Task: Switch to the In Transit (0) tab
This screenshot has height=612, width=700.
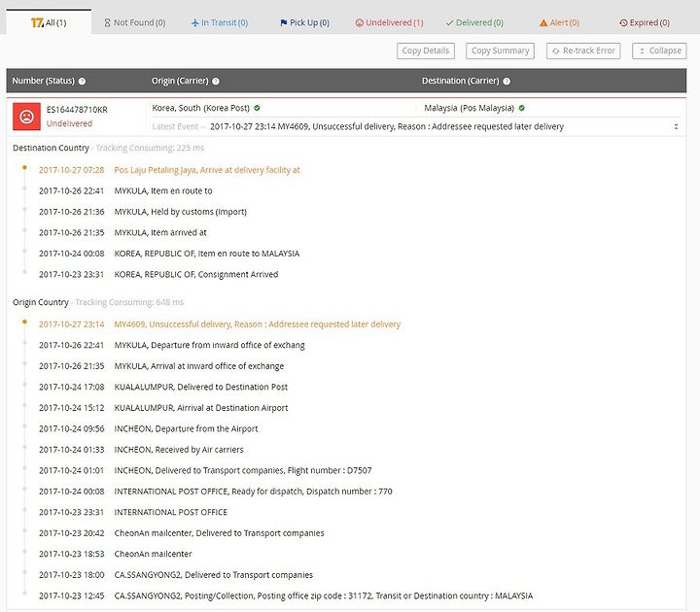Action: [x=219, y=22]
